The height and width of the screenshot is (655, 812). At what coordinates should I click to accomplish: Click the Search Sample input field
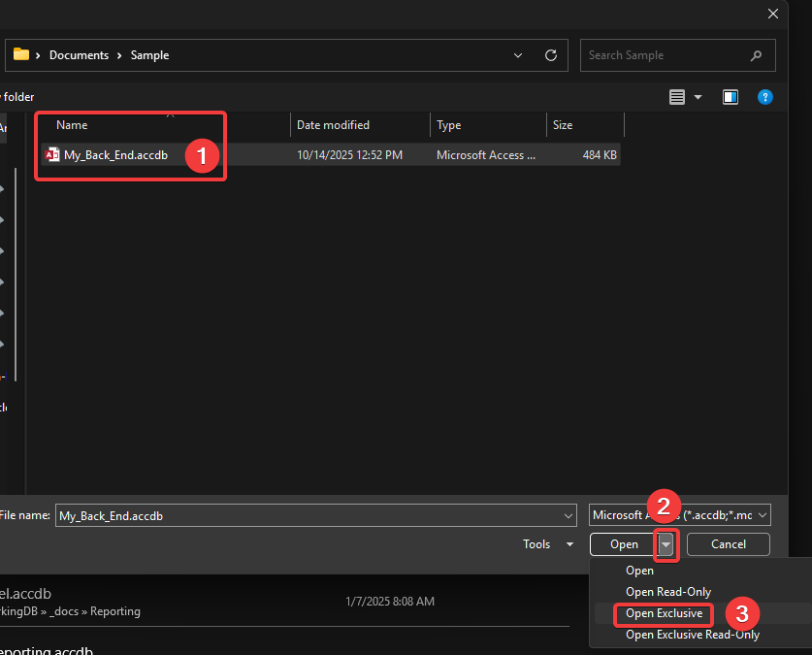pos(665,55)
